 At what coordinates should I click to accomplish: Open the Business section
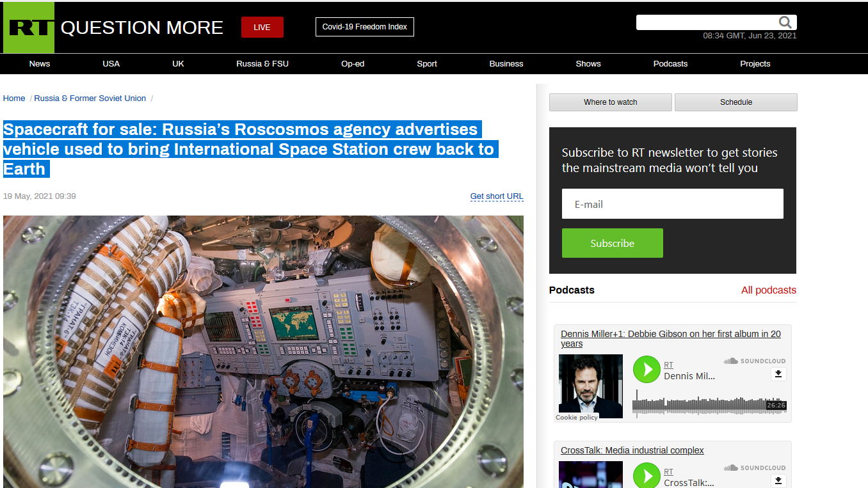tap(506, 64)
